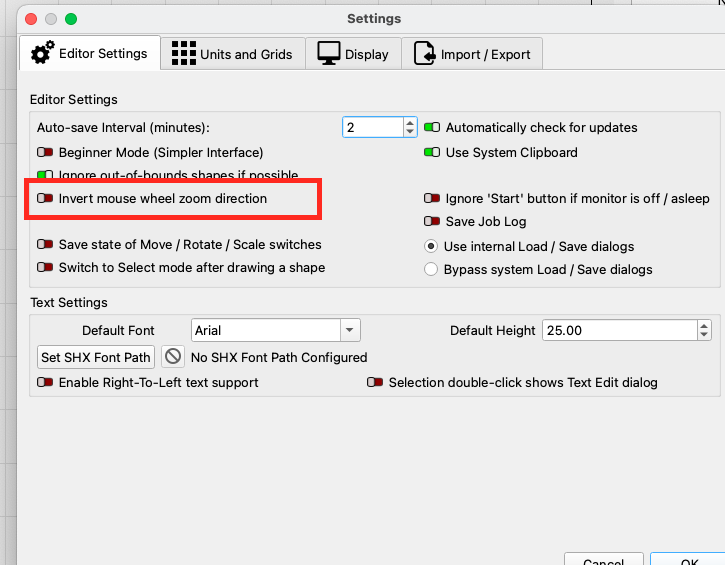Switch to Units and Grids tab

coord(231,54)
